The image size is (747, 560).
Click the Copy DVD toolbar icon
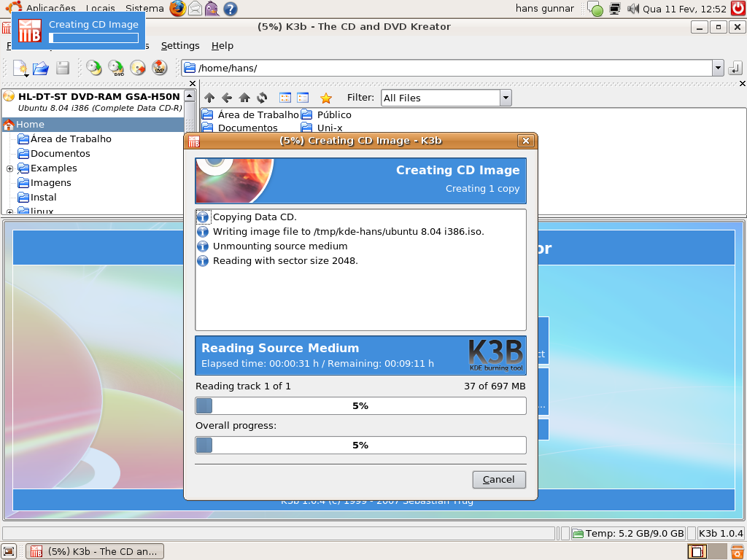tap(116, 68)
